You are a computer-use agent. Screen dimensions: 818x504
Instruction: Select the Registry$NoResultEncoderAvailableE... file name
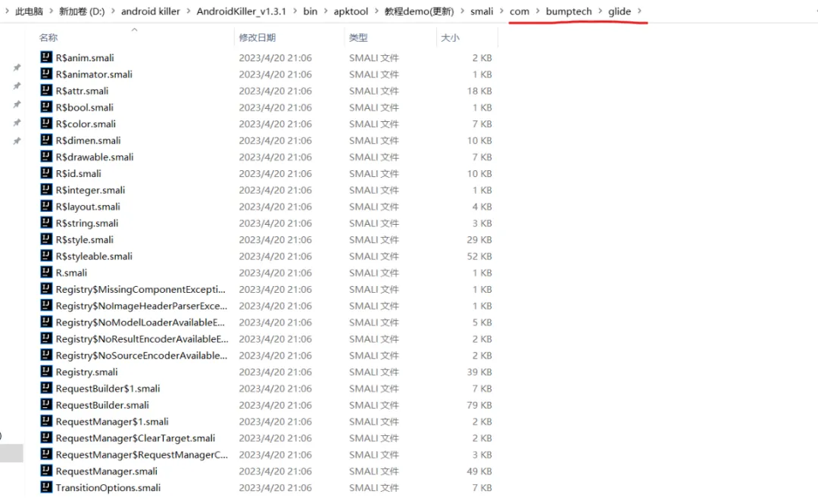coord(142,339)
